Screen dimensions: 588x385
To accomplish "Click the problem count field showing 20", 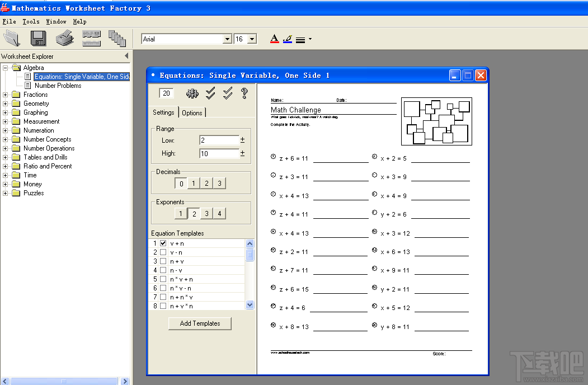I will 166,93.
